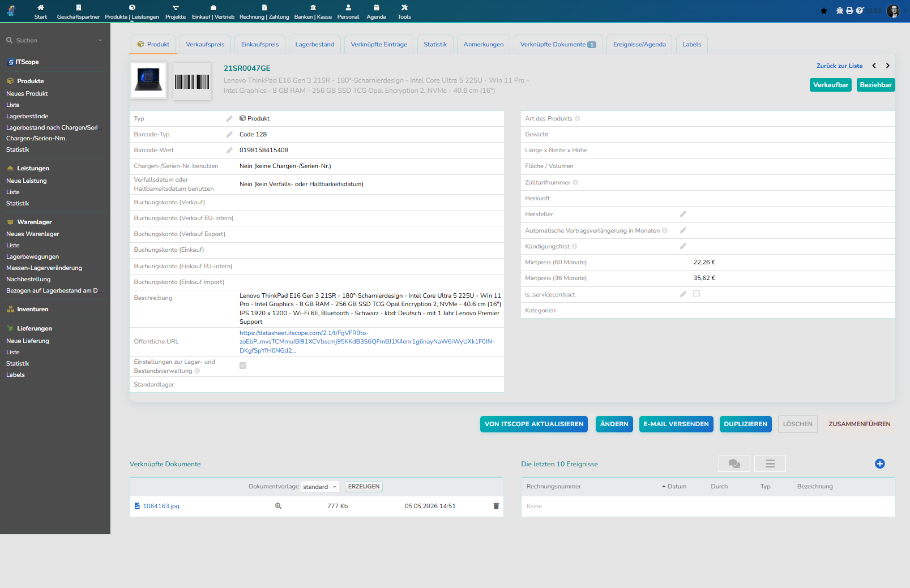This screenshot has width=910, height=588.
Task: Open Dokumentvorlage standard dropdown
Action: click(320, 487)
